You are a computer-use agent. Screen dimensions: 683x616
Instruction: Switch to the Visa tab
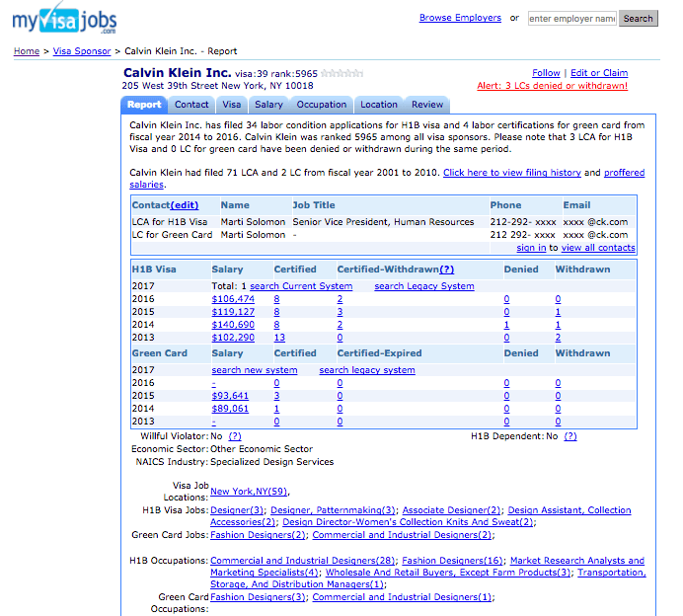point(231,105)
